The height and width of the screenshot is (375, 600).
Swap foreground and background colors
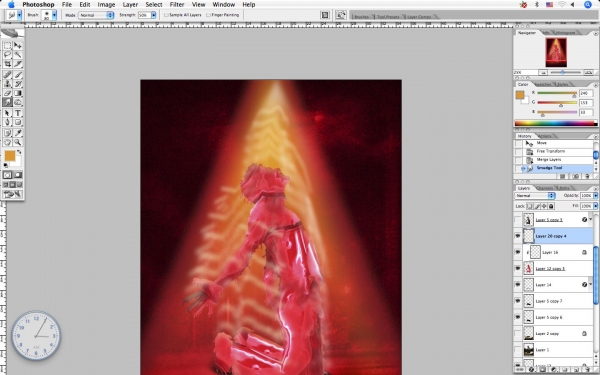(19, 152)
